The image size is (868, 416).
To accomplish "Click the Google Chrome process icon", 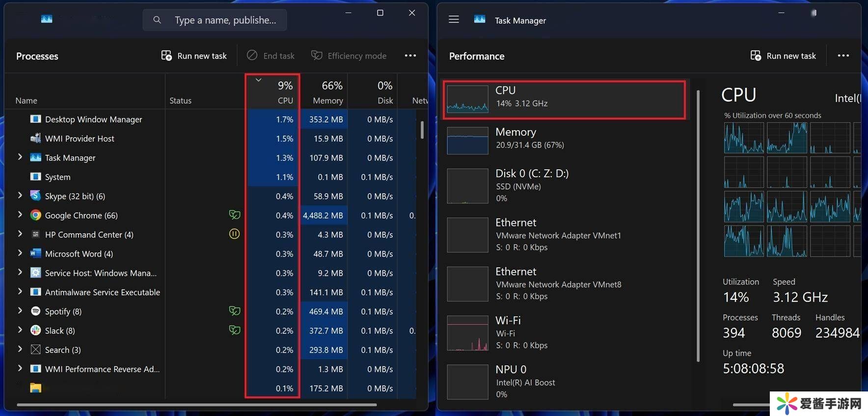I will click(35, 215).
